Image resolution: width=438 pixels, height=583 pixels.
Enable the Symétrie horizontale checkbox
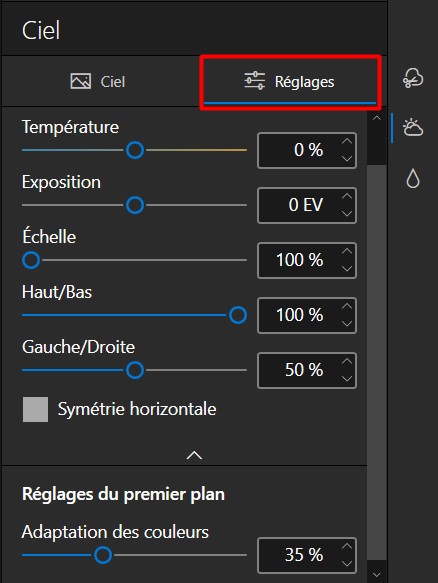coord(35,409)
